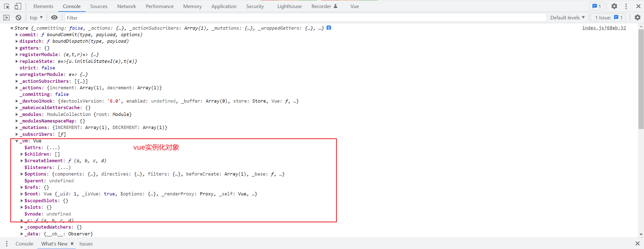Expand the unregisterModule property
The height and width of the screenshot is (249, 644).
(17, 74)
